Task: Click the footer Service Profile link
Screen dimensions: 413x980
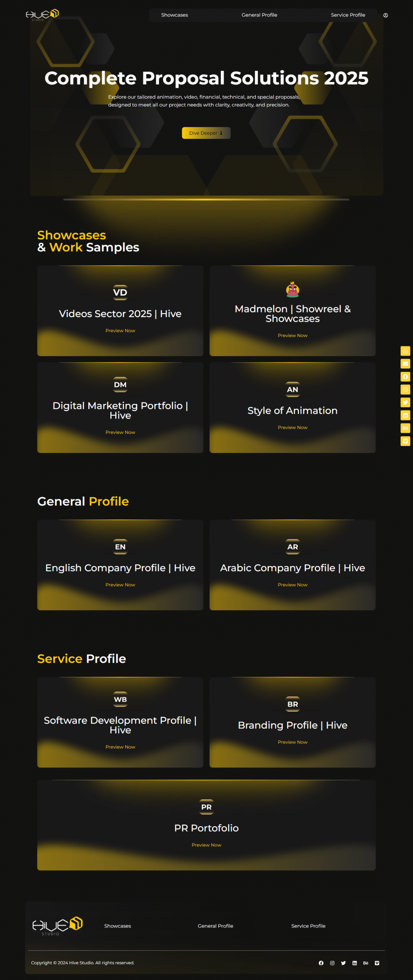Action: (308, 926)
